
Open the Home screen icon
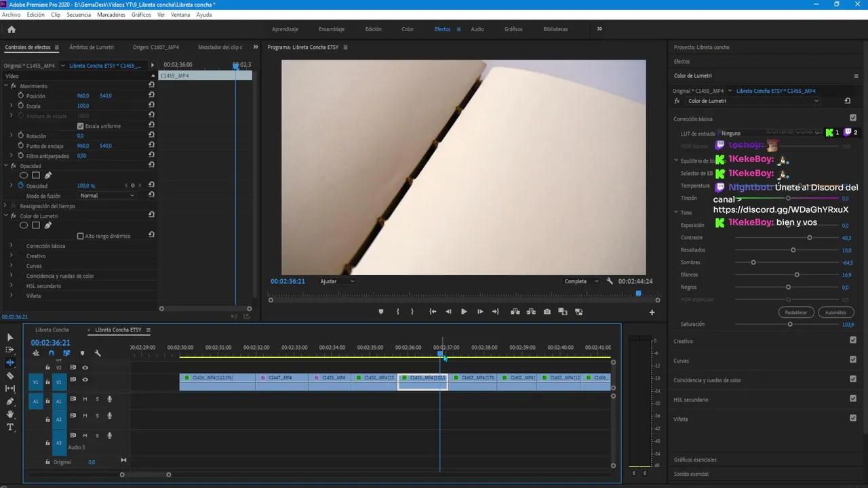click(x=12, y=29)
